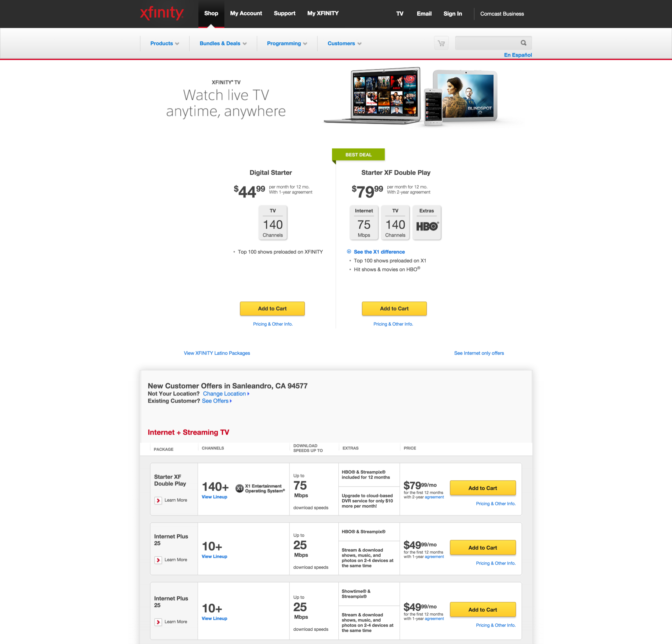The image size is (672, 644).
Task: Click the Digital Starter TV 140 Channels tile
Action: [273, 222]
